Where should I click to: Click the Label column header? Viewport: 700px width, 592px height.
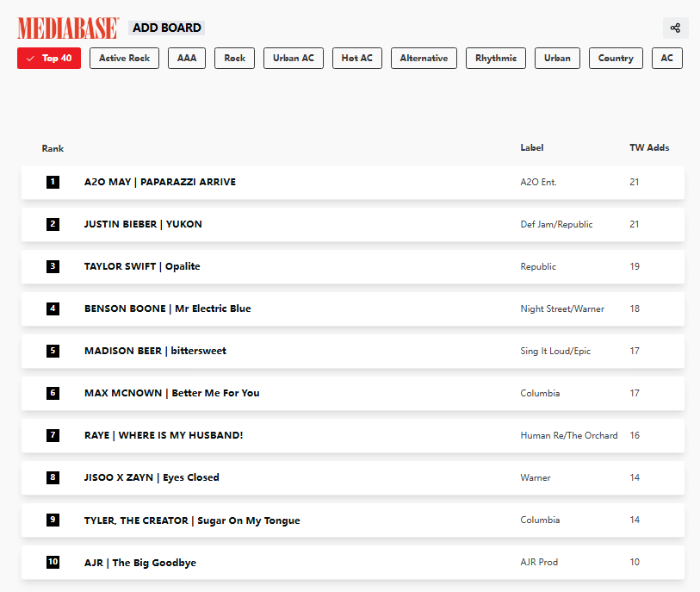pyautogui.click(x=532, y=148)
